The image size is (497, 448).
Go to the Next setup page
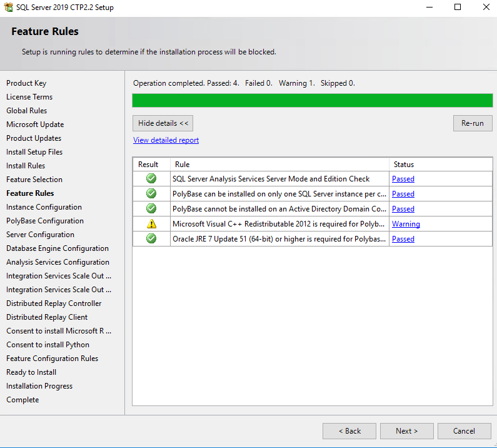[407, 431]
